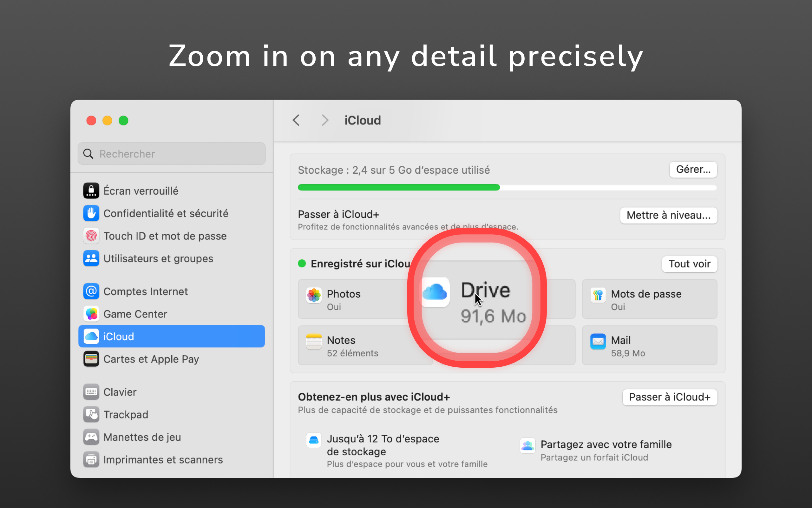Screen dimensions: 812x508
Task: Click Enregistré sur iCloud heading
Action: (x=360, y=264)
